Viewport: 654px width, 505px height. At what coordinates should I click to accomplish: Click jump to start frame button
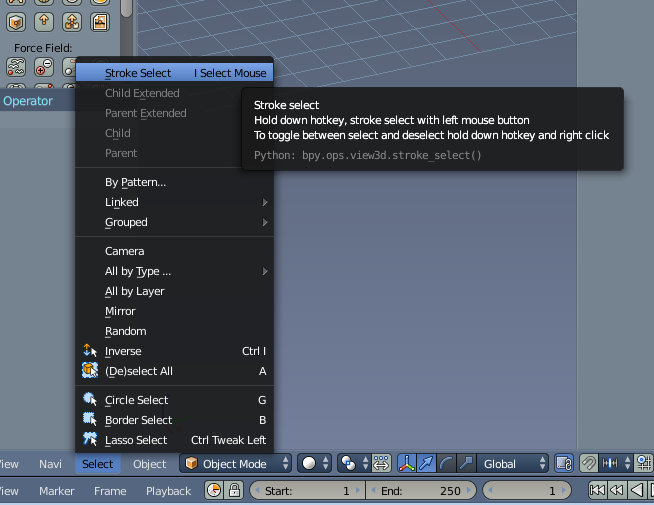[x=597, y=491]
